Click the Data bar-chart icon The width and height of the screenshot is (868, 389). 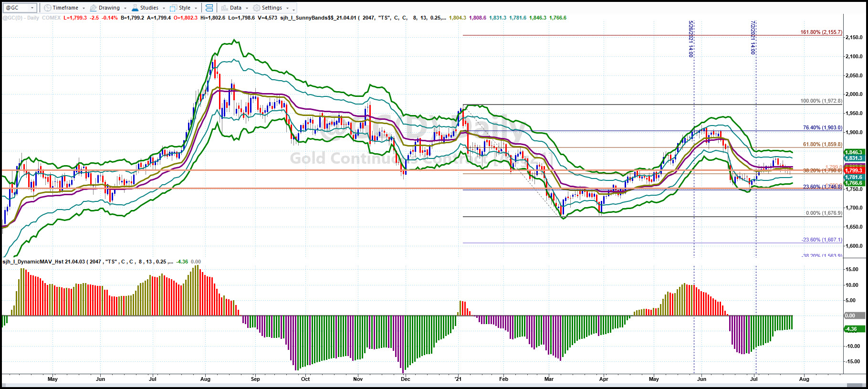click(x=224, y=8)
